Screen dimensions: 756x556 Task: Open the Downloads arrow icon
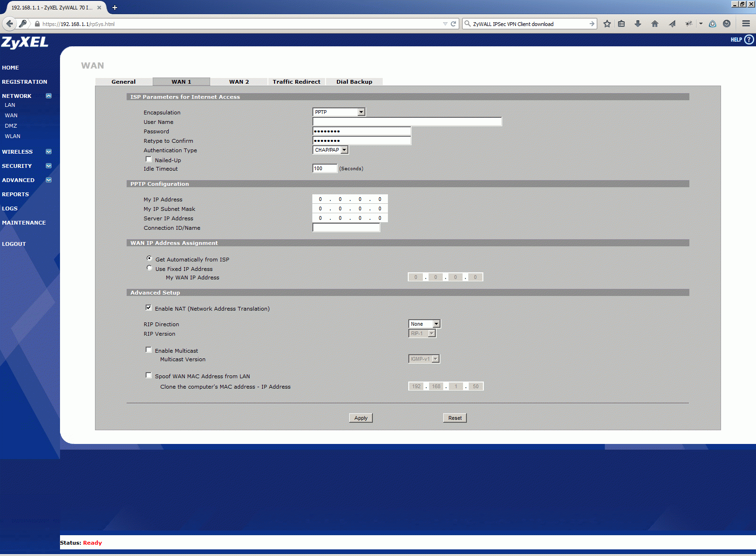[638, 24]
